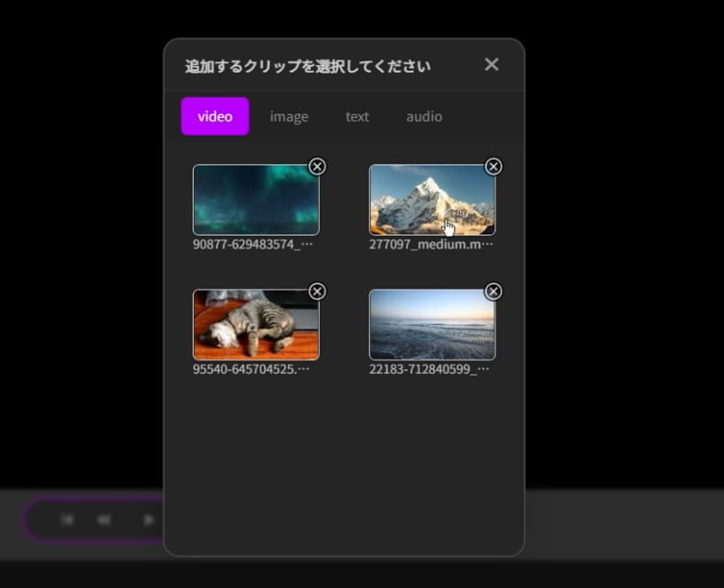
Task: Click the rewind playback button
Action: click(104, 520)
